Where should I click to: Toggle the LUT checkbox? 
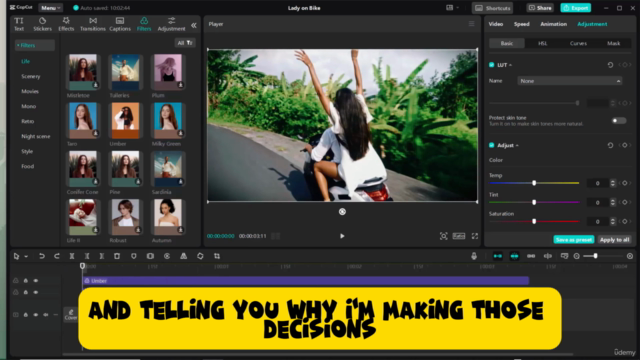(x=491, y=65)
